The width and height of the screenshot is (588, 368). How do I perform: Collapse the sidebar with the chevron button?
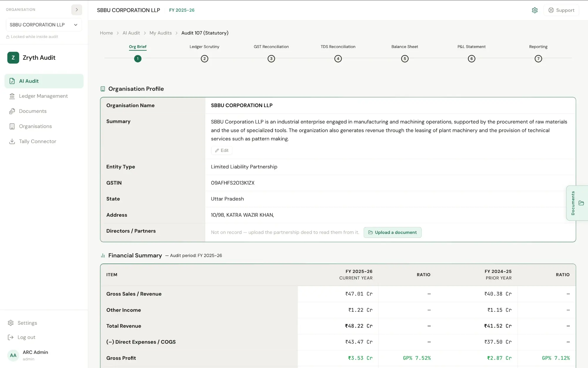[77, 10]
